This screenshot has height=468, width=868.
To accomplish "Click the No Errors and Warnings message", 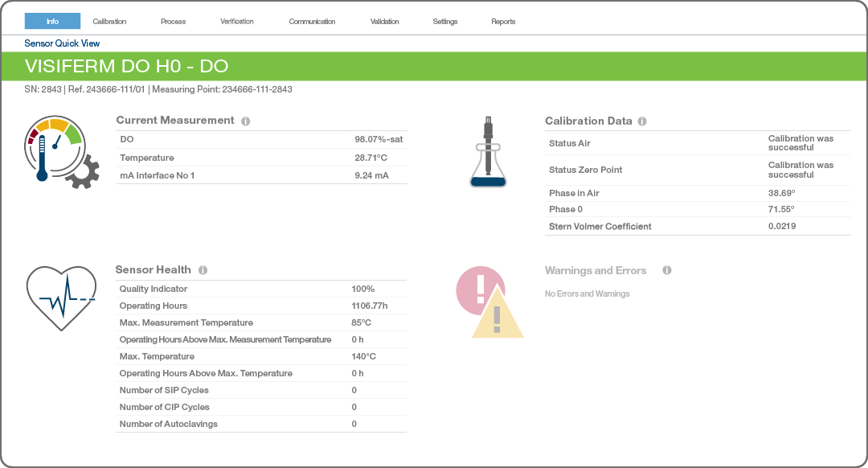I will [x=588, y=294].
